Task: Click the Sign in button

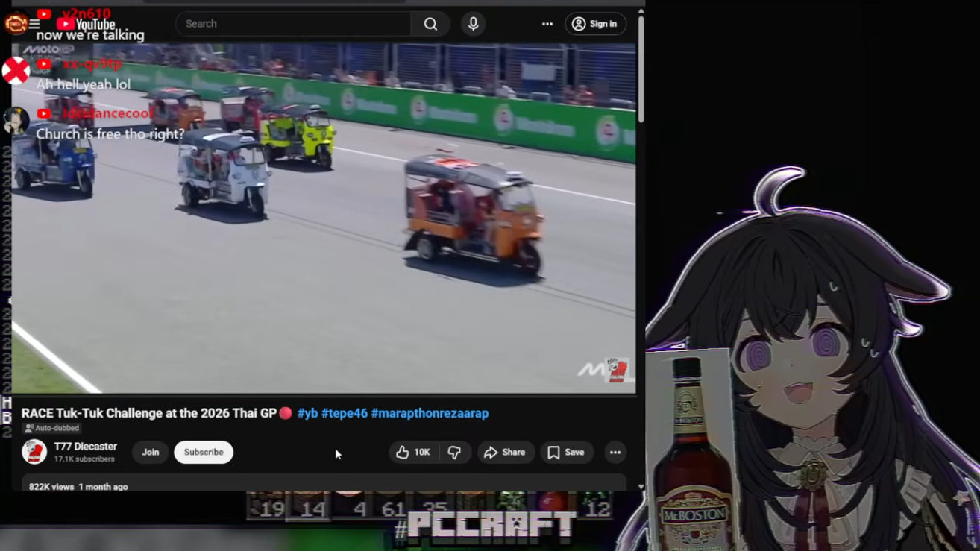Action: pyautogui.click(x=595, y=24)
